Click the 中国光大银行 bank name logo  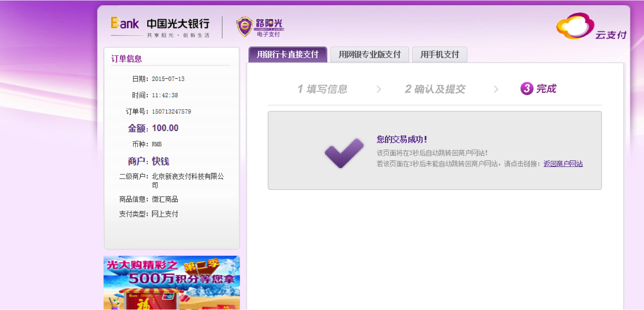(x=178, y=24)
